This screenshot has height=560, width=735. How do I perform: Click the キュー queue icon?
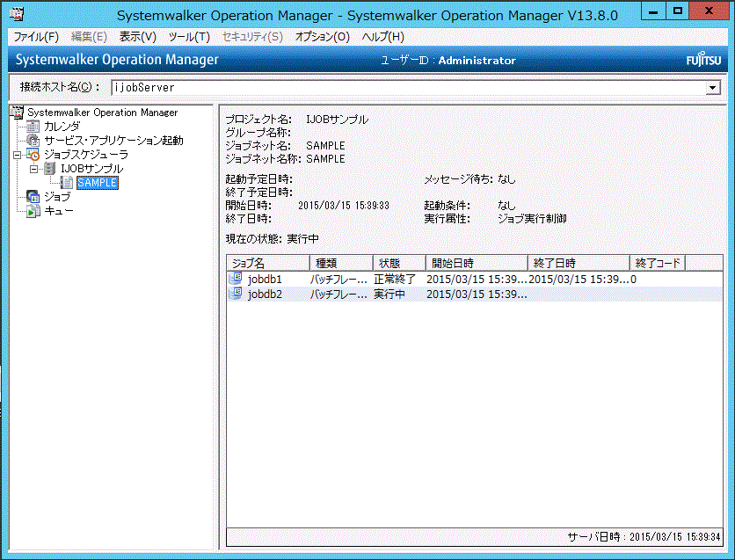[x=33, y=211]
